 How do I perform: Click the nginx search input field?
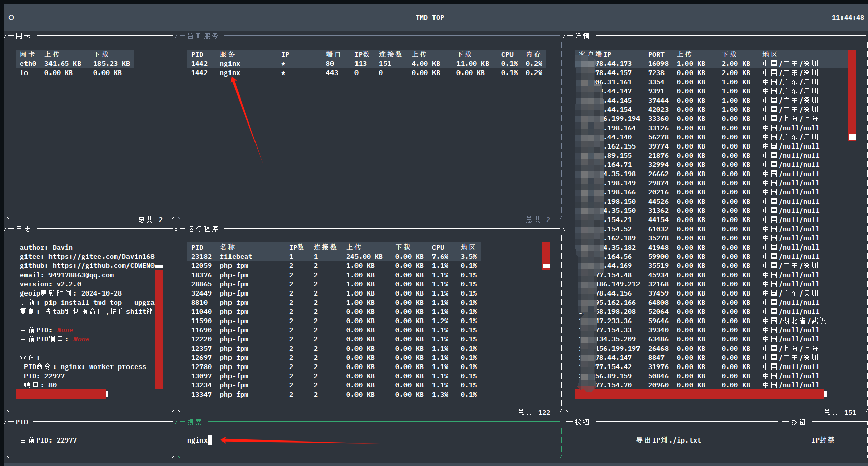[x=370, y=440]
